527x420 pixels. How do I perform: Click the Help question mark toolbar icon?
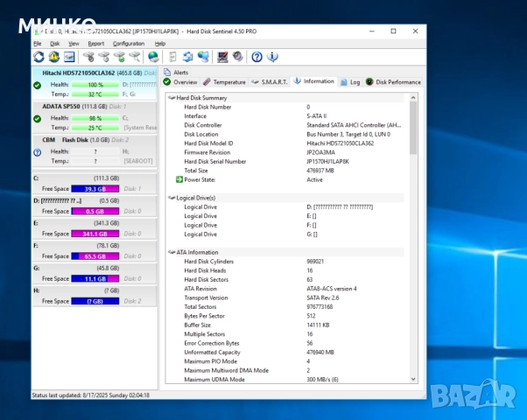256,57
